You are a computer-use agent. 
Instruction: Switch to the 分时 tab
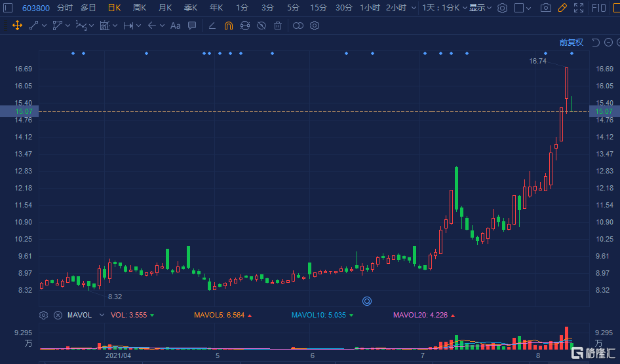click(65, 8)
